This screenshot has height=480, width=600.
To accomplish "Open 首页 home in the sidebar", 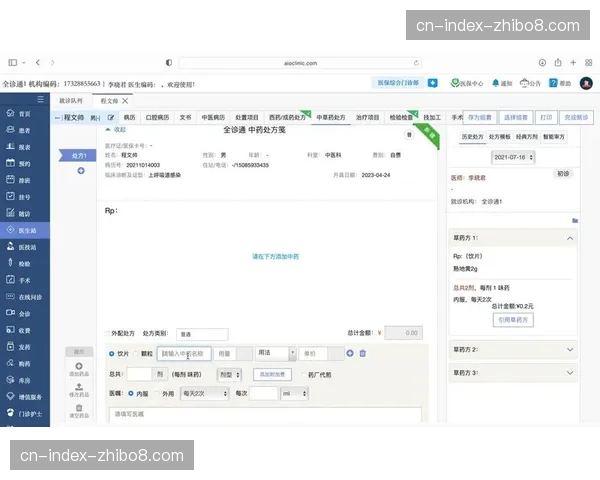I will pos(25,114).
